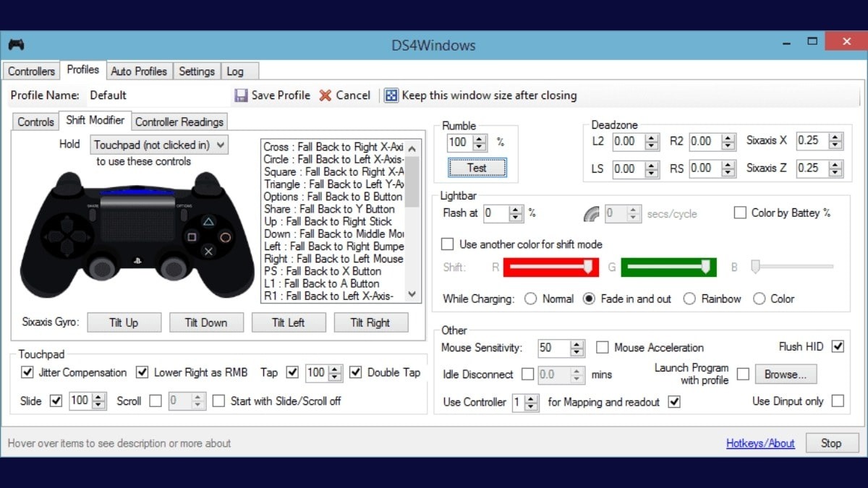Click the rumble Test button
Screen dimensions: 868x488
coord(477,168)
